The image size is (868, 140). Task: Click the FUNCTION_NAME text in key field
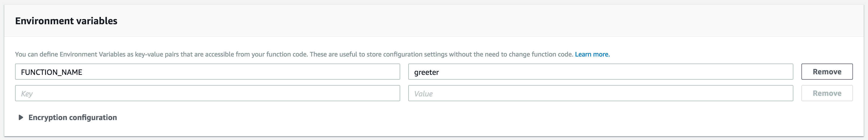tap(52, 72)
